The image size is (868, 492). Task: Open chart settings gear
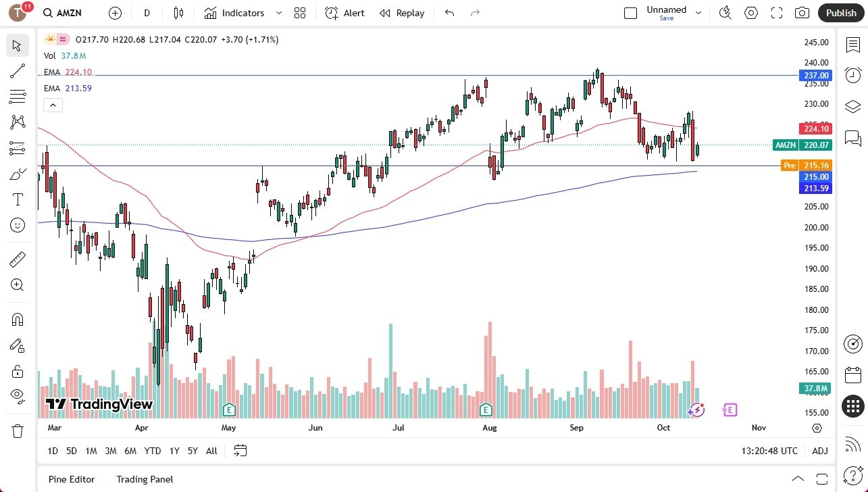tap(750, 13)
